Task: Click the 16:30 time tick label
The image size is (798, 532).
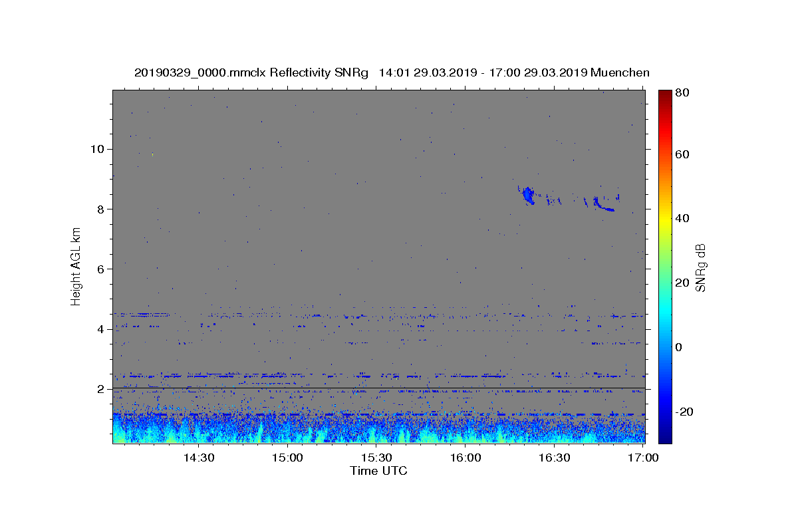Action: pos(555,458)
